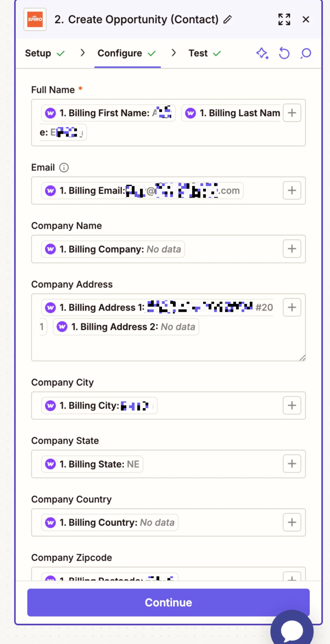Click plus button in Company City field
This screenshot has width=330, height=644.
292,405
